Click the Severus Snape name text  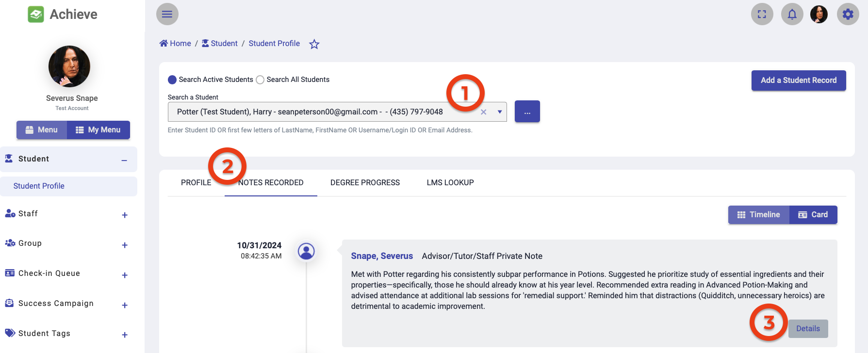(72, 98)
